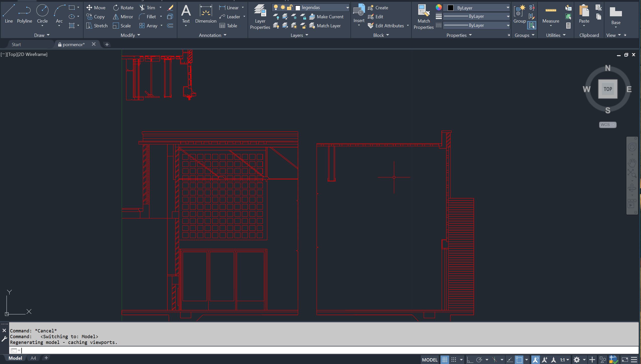
Task: Click the Group tool
Action: [520, 14]
